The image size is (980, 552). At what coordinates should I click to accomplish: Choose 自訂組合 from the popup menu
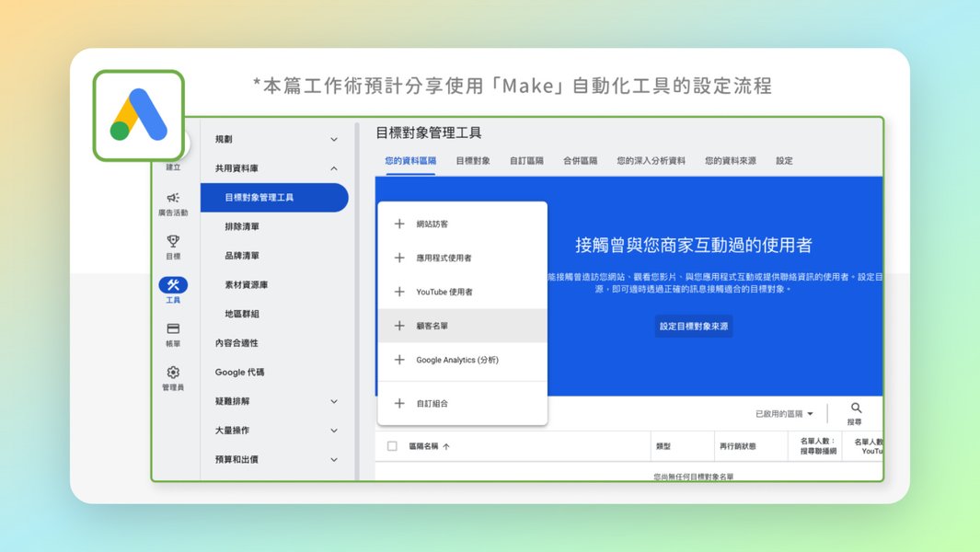pyautogui.click(x=463, y=403)
